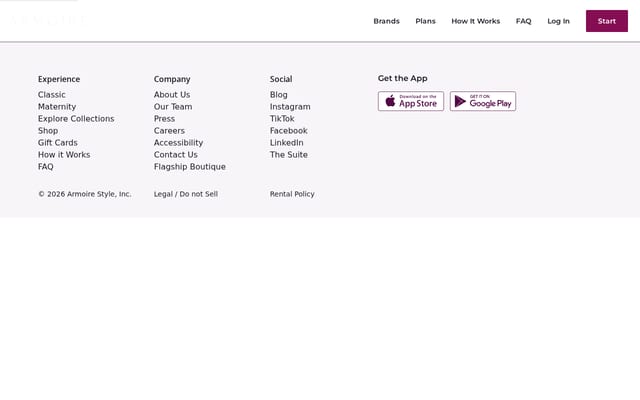The height and width of the screenshot is (400, 640).
Task: Click the © 2026 Armoire Style, Inc. text
Action: [x=84, y=194]
